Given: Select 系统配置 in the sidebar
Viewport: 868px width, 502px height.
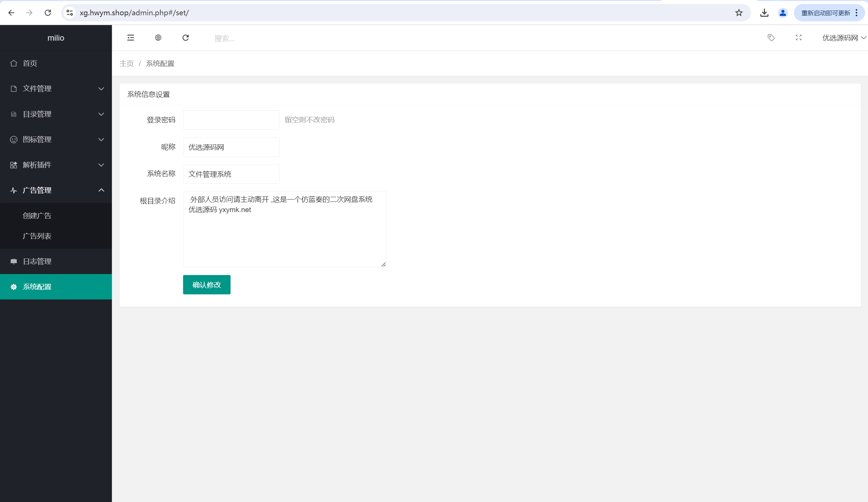Looking at the screenshot, I should click(56, 287).
